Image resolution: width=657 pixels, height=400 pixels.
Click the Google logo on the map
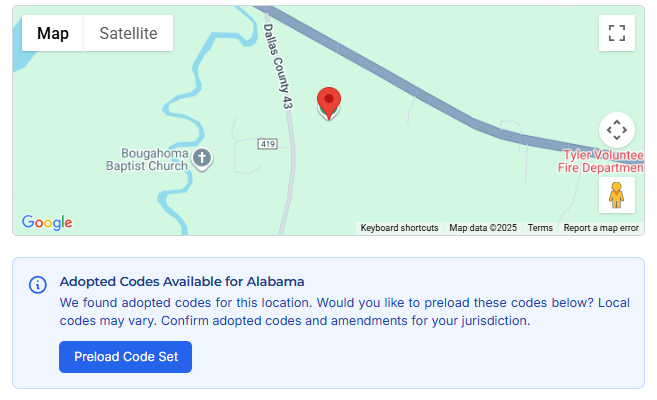point(47,222)
